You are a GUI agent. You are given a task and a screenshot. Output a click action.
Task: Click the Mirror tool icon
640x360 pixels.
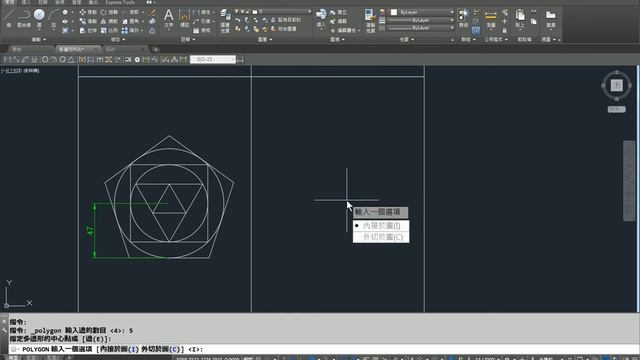tap(103, 21)
